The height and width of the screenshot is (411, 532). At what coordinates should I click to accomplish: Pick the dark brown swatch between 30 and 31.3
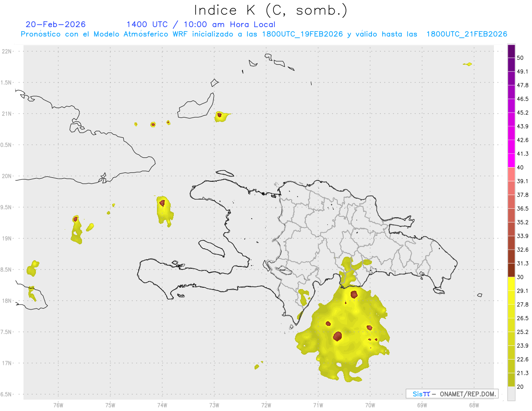coord(511,270)
